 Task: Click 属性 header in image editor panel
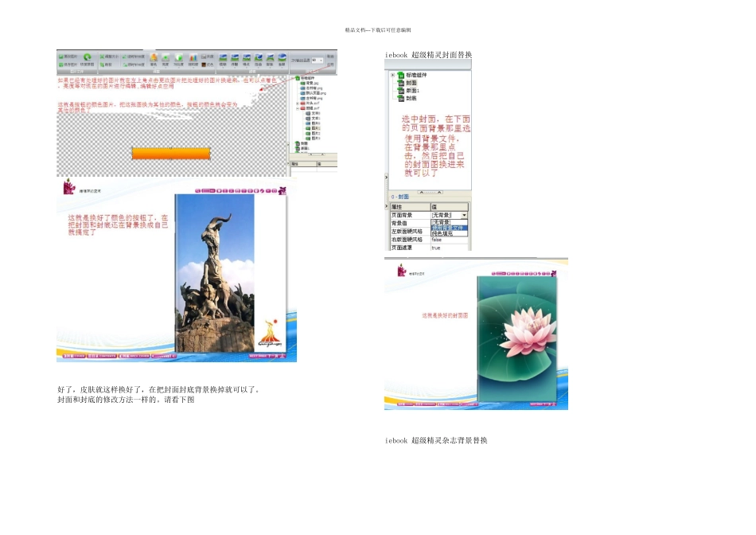[303, 164]
